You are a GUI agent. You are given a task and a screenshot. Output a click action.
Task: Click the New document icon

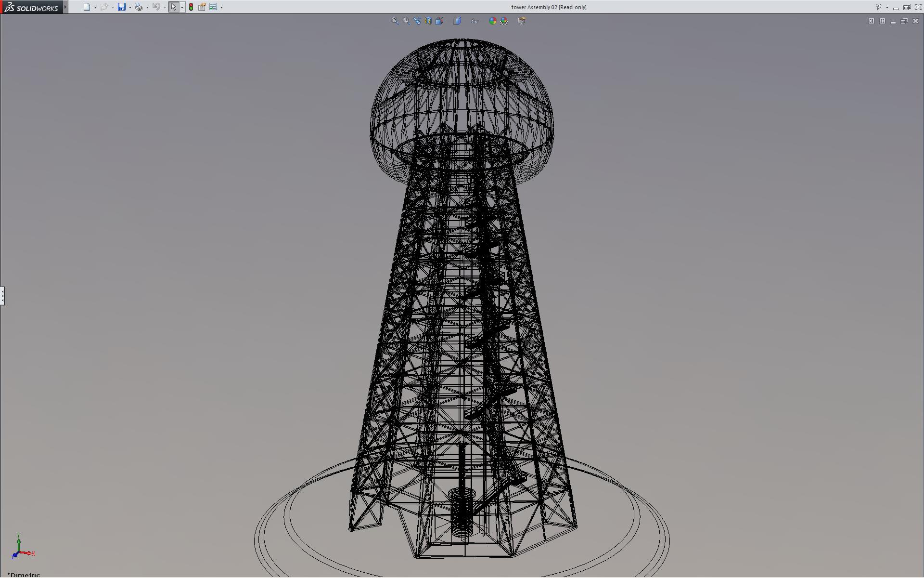coord(87,7)
